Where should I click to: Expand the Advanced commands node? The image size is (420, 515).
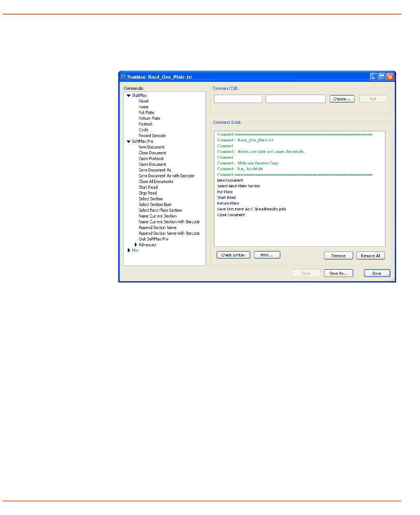[x=136, y=245]
